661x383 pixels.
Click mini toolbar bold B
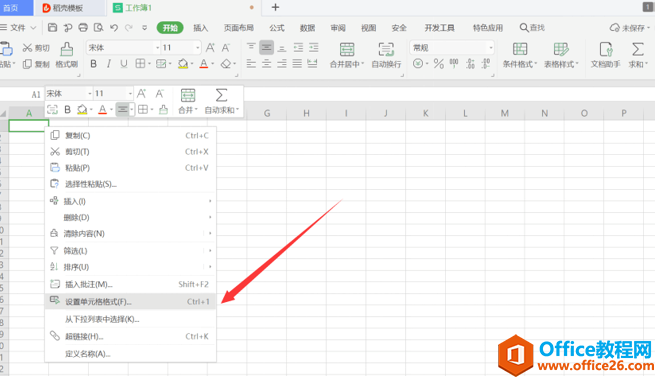tap(67, 110)
